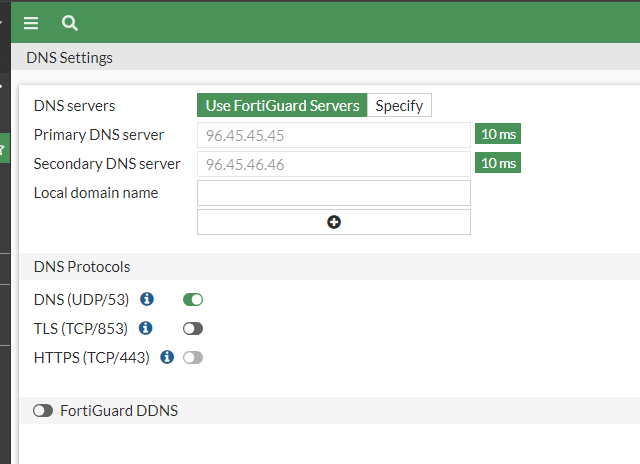Image resolution: width=640 pixels, height=464 pixels.
Task: Enable the FortiGuard DDNS switch
Action: coord(43,410)
